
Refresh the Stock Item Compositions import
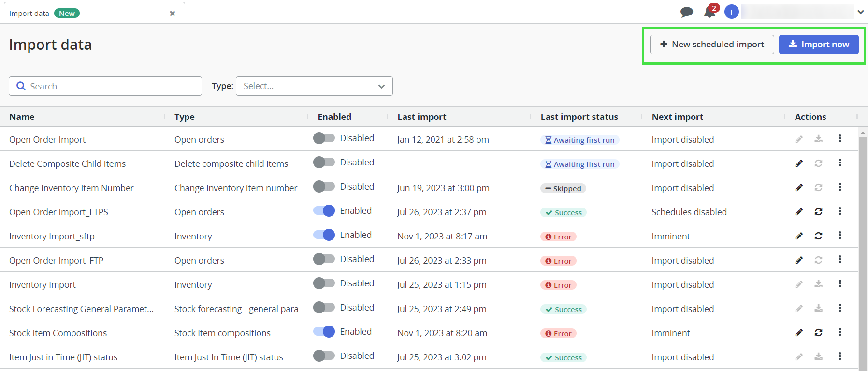818,332
